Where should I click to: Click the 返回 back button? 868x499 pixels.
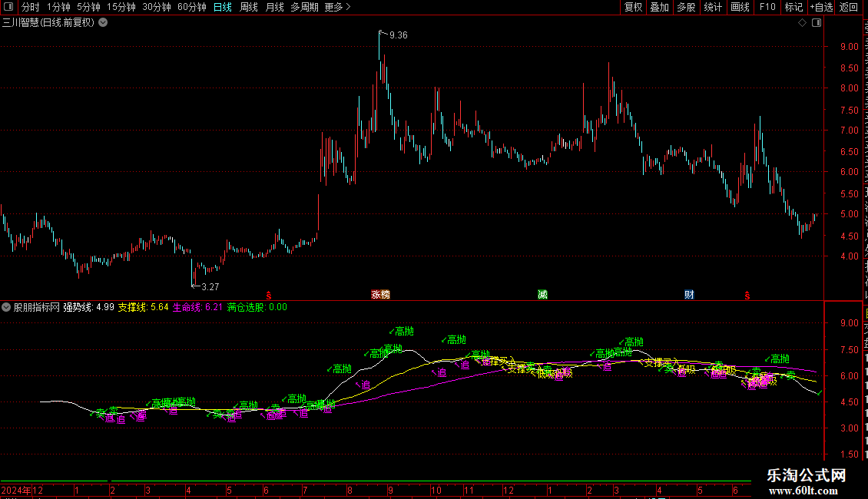(848, 7)
